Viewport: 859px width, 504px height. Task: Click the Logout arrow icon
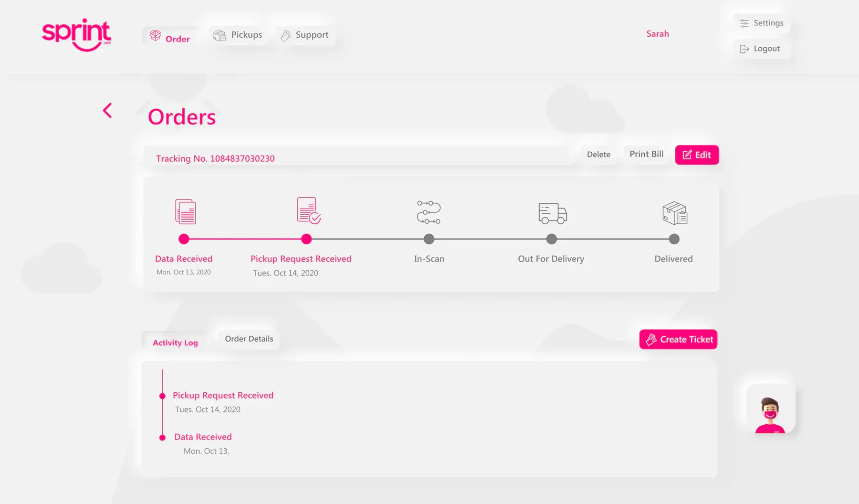[x=744, y=49]
